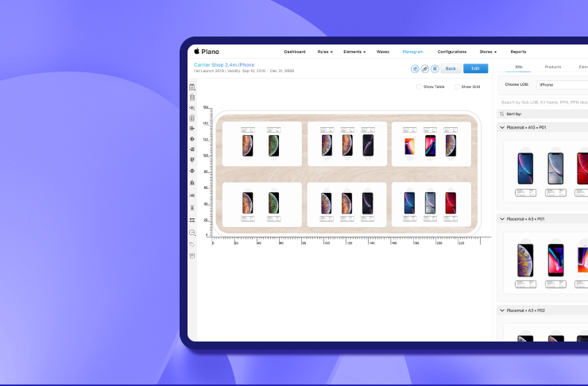Screen dimensions: 588x386
Task: Open Configurations in top navigation
Action: coord(452,52)
